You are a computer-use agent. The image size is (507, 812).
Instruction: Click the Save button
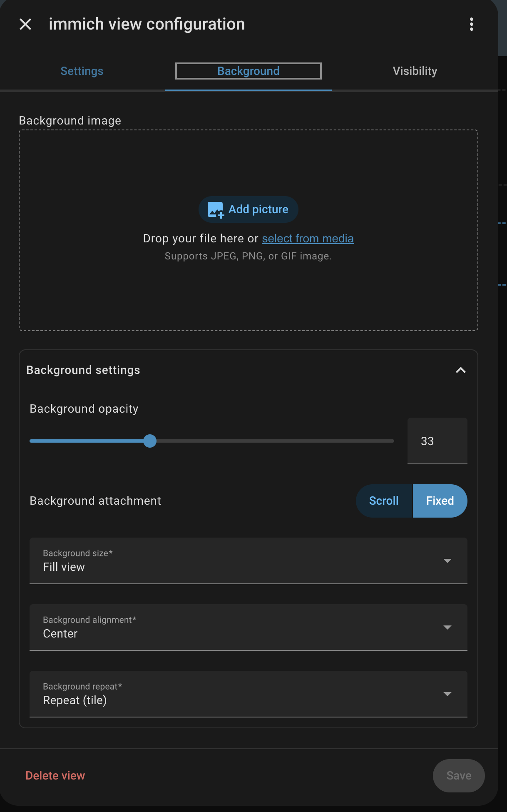click(459, 775)
